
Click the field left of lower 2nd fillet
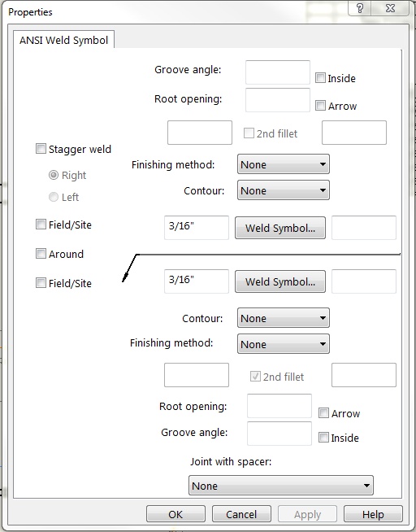(x=197, y=375)
